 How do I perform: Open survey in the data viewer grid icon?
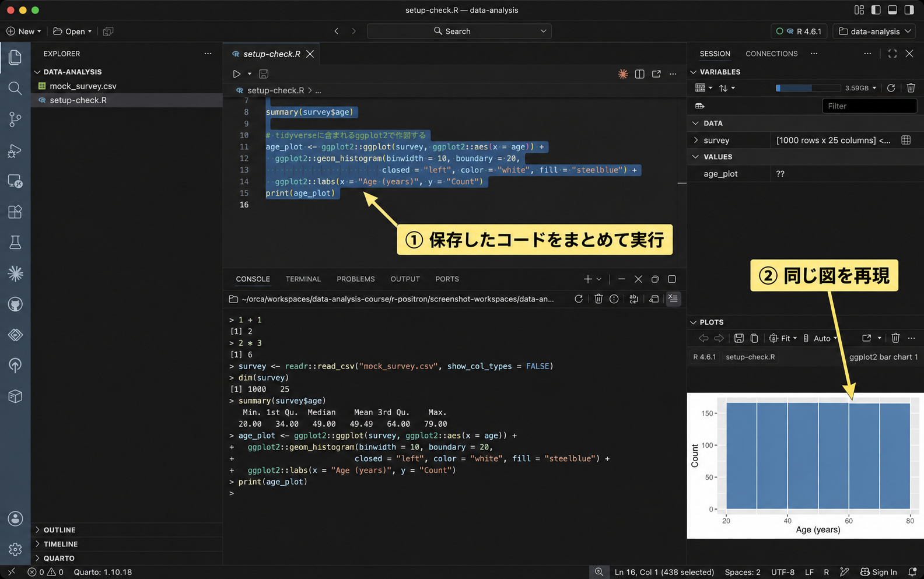(906, 140)
